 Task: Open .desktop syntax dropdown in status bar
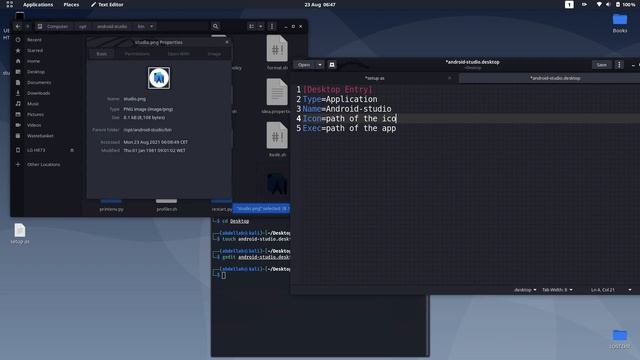pyautogui.click(x=525, y=290)
